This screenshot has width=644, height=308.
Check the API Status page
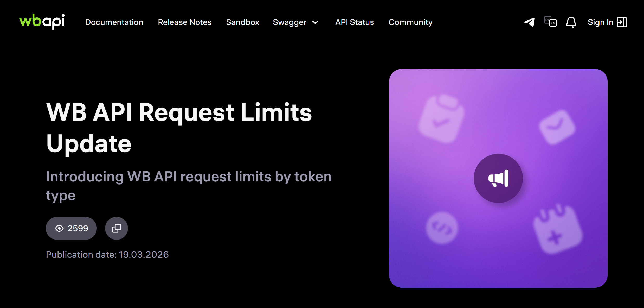(355, 22)
